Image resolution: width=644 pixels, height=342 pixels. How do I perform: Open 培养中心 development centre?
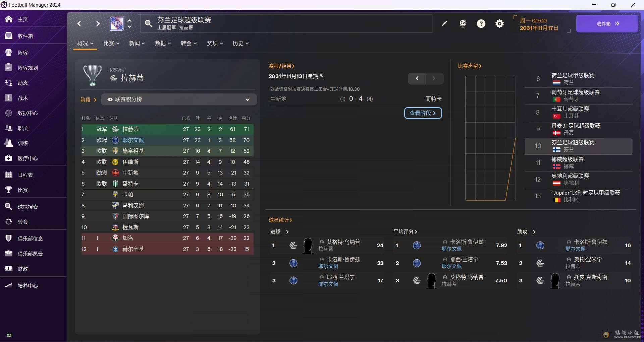[x=28, y=285]
